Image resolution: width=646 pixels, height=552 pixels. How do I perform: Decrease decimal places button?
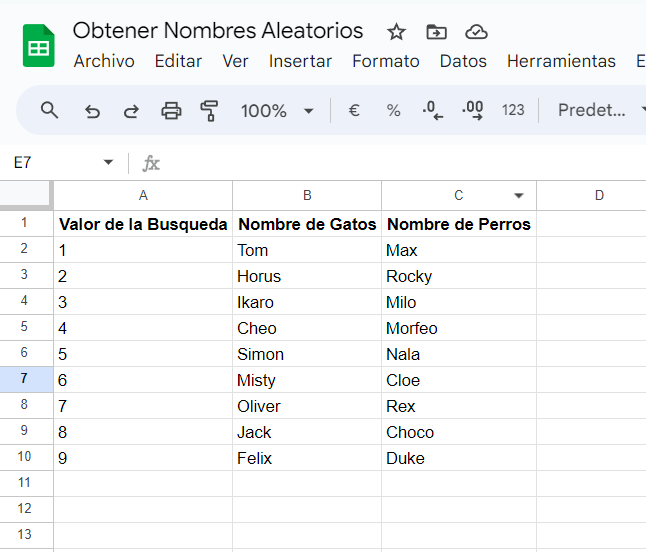(433, 110)
